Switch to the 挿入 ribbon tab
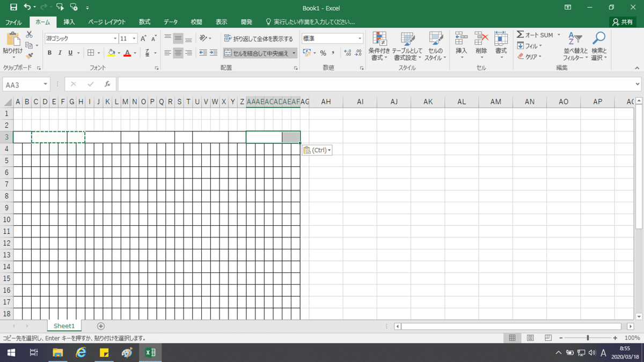The image size is (644, 362). coord(69,22)
